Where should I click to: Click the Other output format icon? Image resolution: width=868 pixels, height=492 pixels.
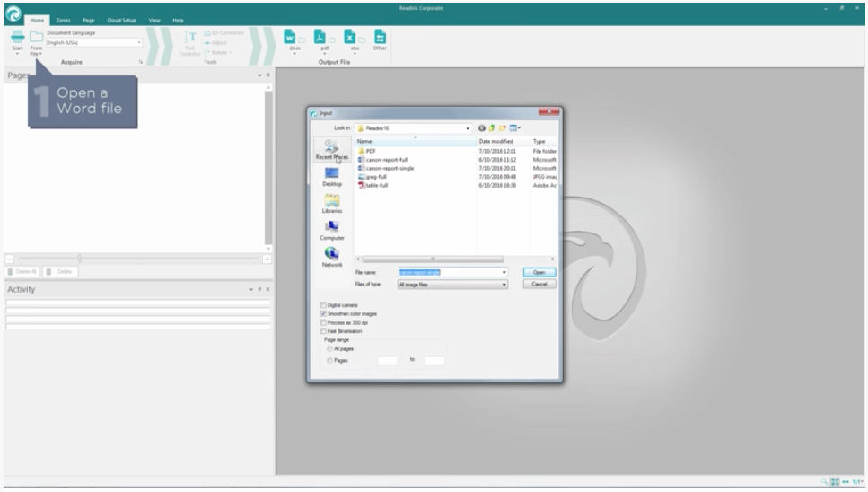[379, 37]
